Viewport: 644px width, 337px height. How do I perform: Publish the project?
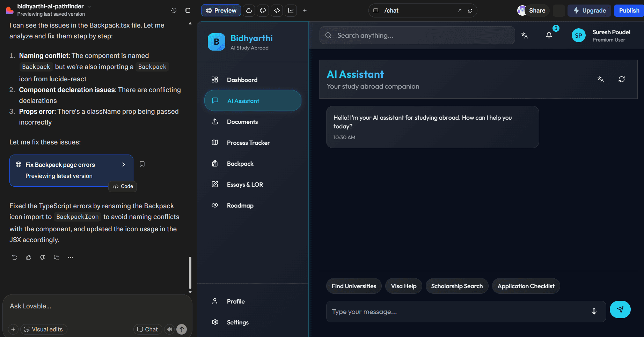click(x=629, y=10)
